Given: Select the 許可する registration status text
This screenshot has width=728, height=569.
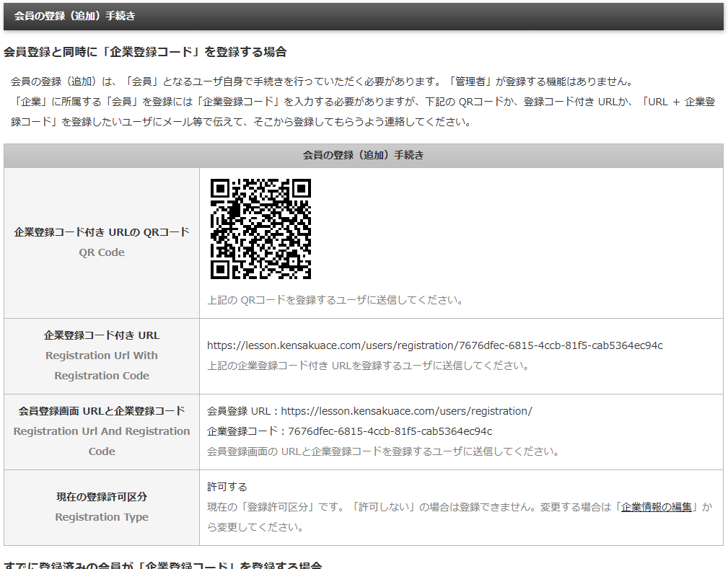Looking at the screenshot, I should pyautogui.click(x=221, y=487).
